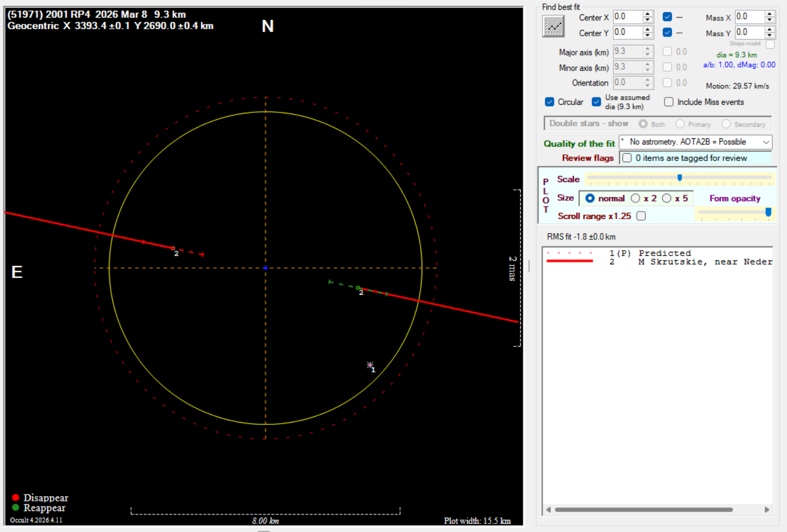Uncheck the Circular checkbox

coord(549,102)
